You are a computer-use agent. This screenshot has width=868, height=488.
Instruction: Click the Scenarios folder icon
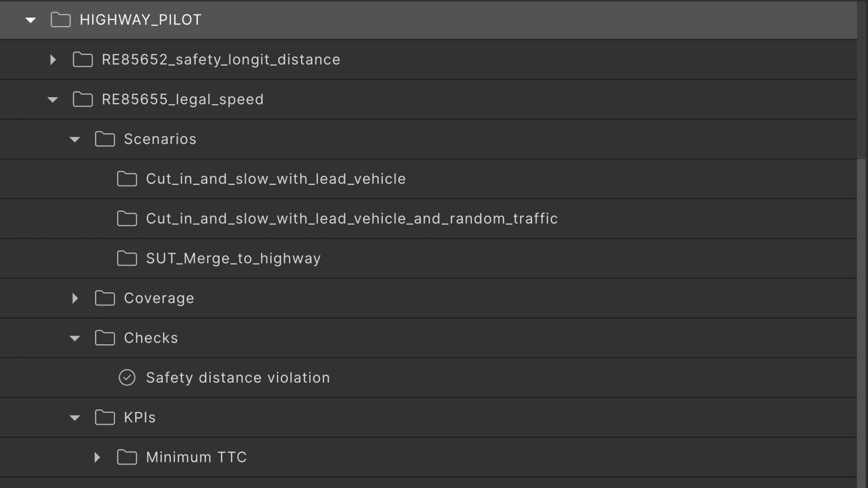pyautogui.click(x=105, y=139)
